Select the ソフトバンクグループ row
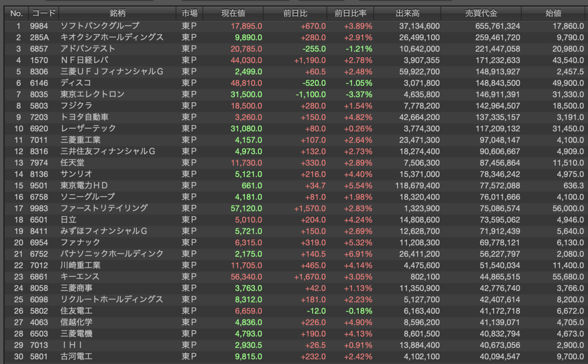Viewport: 588px width, 364px height. [294, 26]
